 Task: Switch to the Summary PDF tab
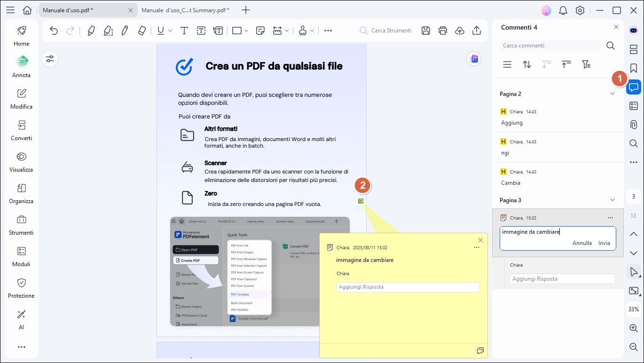click(x=185, y=10)
